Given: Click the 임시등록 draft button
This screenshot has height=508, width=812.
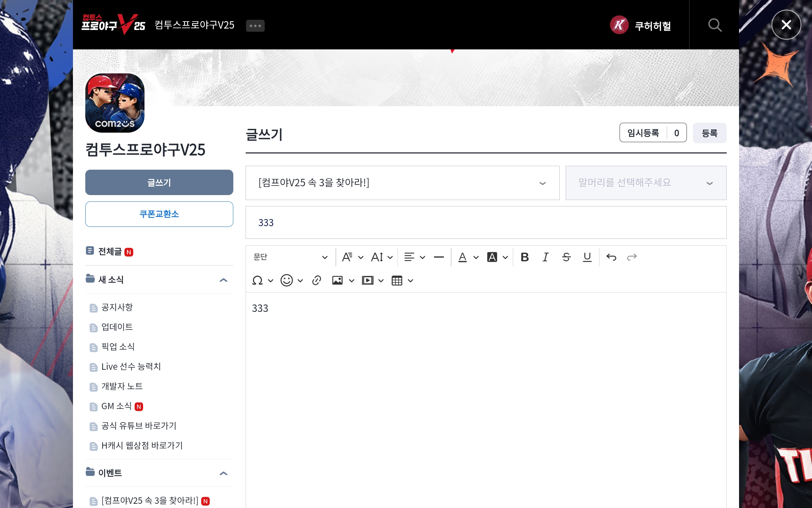Looking at the screenshot, I should pyautogui.click(x=643, y=133).
